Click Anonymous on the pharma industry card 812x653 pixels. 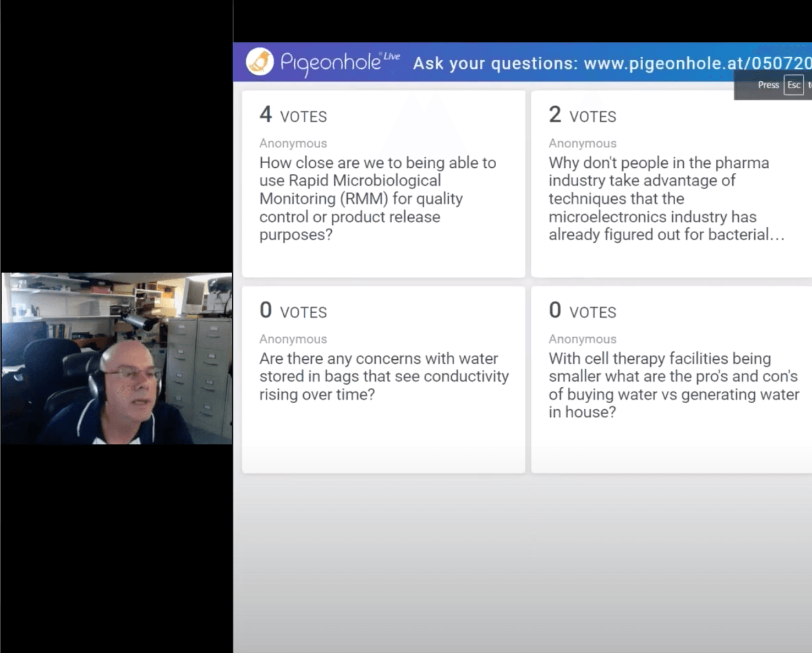point(583,143)
